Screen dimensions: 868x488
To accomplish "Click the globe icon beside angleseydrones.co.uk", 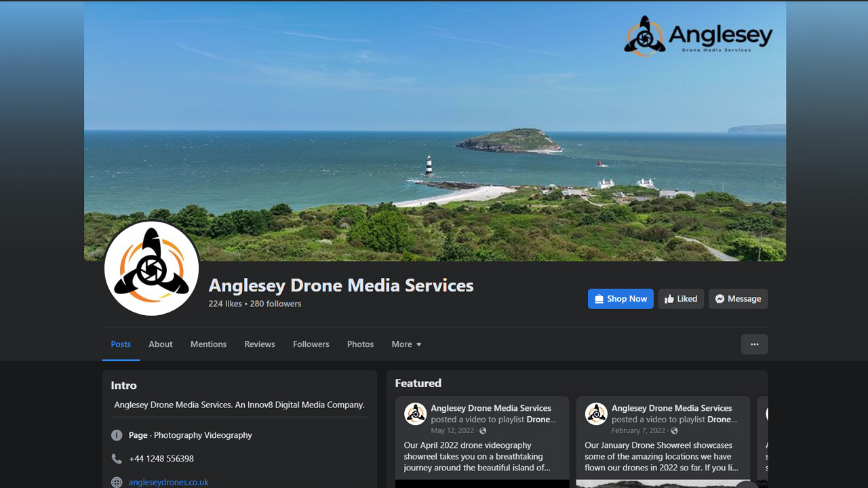I will click(x=117, y=483).
